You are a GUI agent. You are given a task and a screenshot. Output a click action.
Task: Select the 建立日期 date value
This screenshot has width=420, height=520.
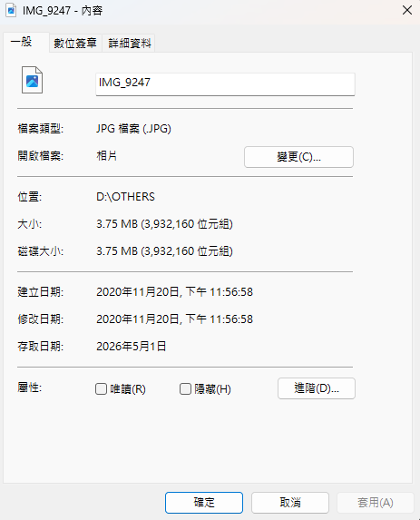174,292
